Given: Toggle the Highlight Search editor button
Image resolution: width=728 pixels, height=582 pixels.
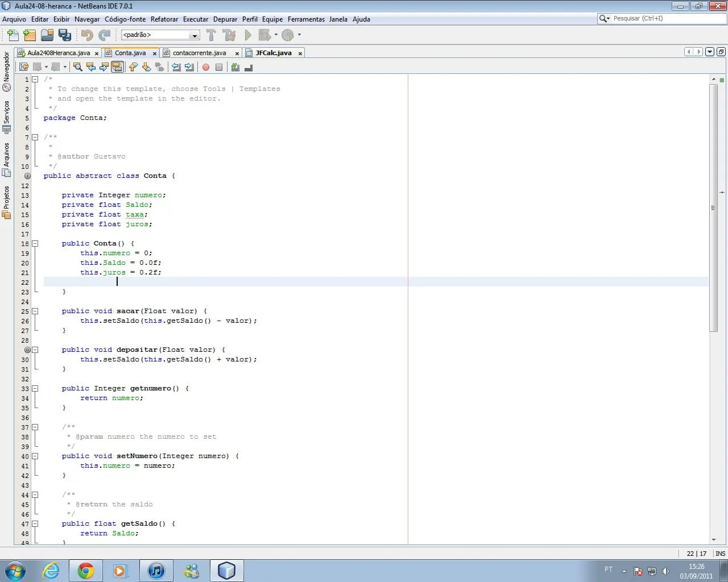Looking at the screenshot, I should [x=117, y=67].
